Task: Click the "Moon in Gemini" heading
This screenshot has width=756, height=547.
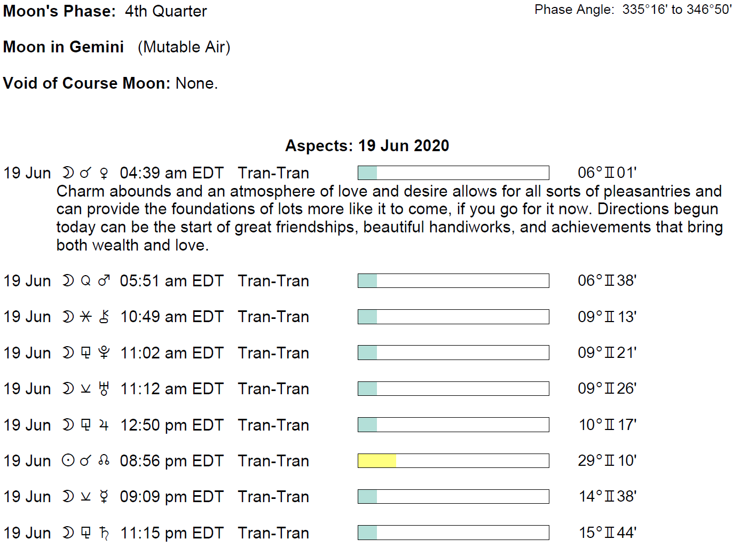Action: (64, 47)
